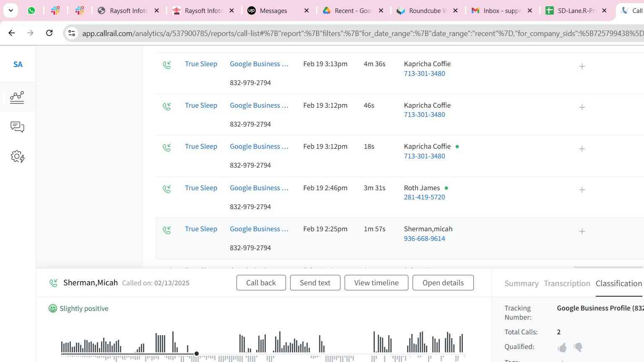Click phone number 281-419-5720
This screenshot has height=362, width=644.
[424, 197]
